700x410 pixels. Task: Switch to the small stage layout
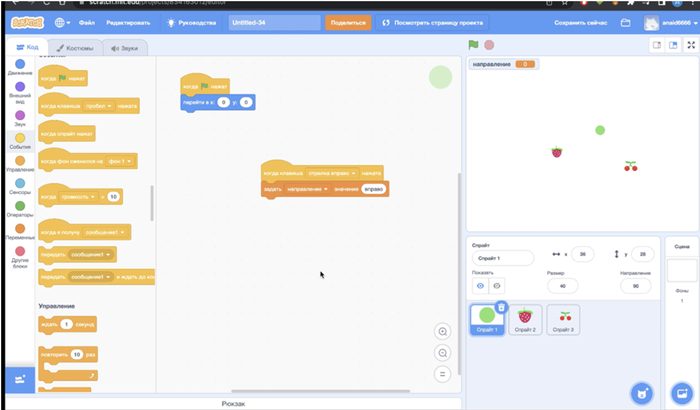(657, 45)
